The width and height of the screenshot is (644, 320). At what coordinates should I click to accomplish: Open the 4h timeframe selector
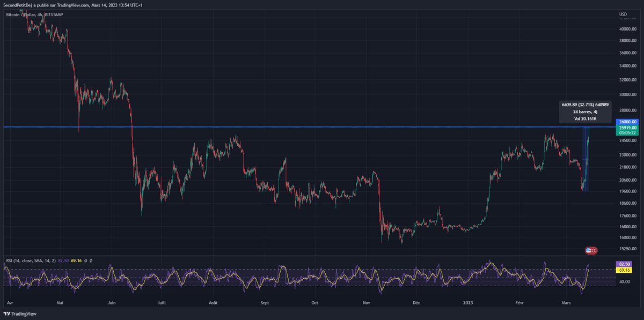click(x=39, y=14)
